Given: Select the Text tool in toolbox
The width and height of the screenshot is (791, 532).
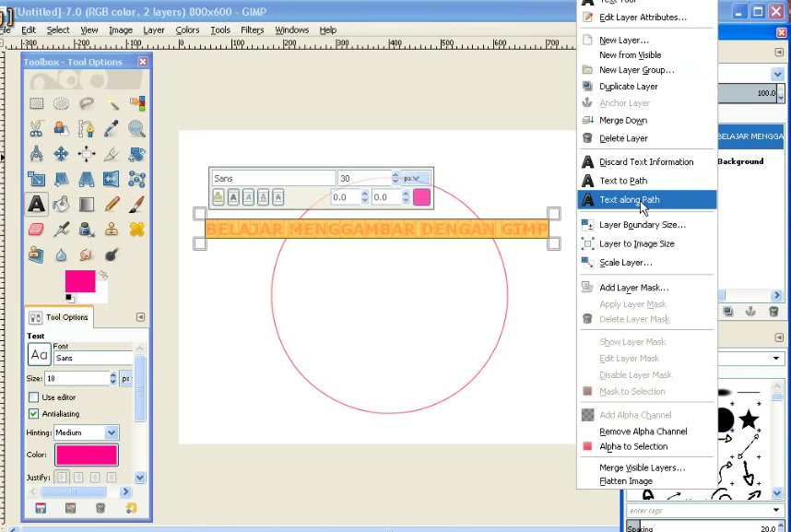Looking at the screenshot, I should click(36, 204).
